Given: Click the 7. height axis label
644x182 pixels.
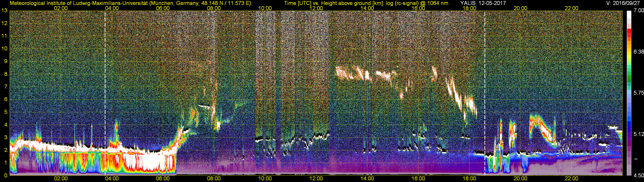Looking at the screenshot, I should pyautogui.click(x=6, y=87).
